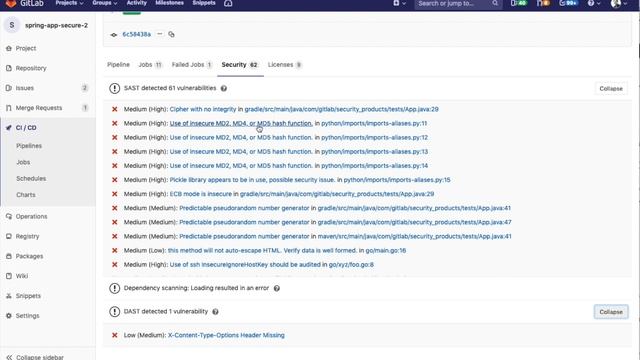Open Charts under CI / CD

click(x=26, y=195)
